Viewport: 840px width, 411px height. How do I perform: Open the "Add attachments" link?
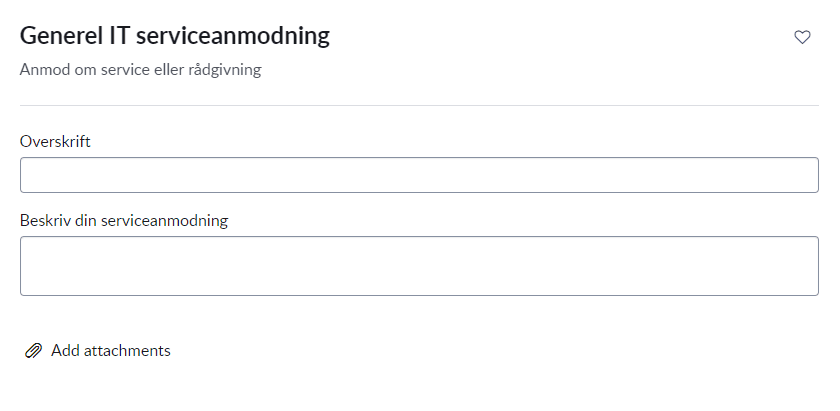[x=110, y=351]
